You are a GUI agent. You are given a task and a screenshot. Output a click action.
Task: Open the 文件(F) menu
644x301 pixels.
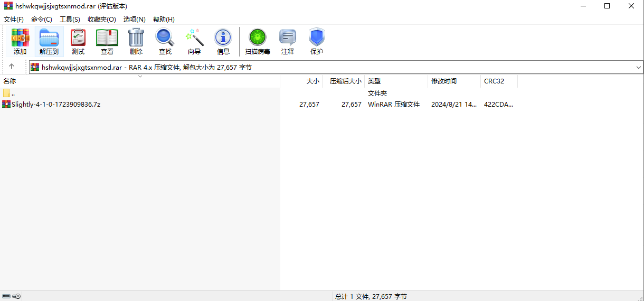[x=14, y=19]
